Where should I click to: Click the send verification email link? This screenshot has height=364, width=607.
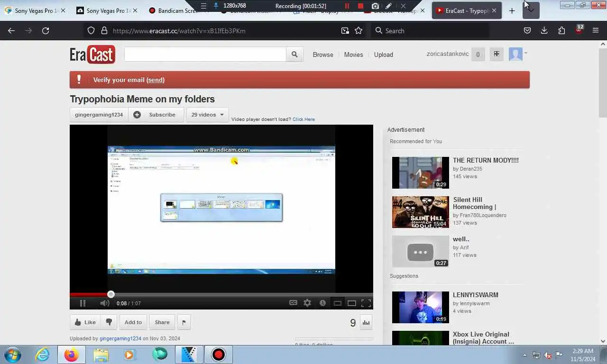tap(156, 80)
